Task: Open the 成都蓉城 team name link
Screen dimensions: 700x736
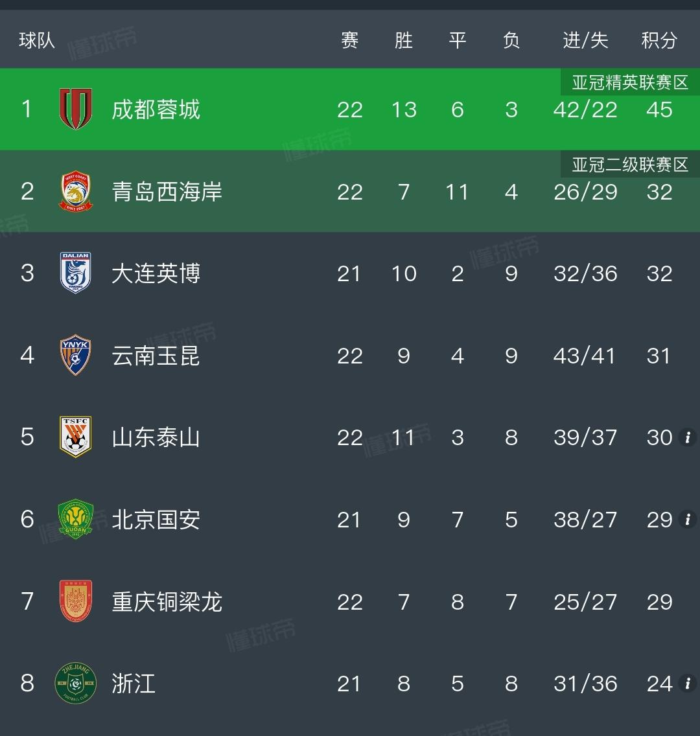Action: 156,109
